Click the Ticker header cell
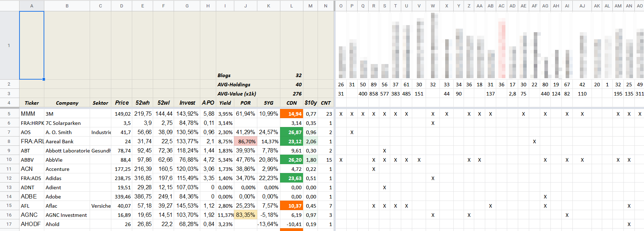Screen dimensions: 644x231 coord(32,103)
